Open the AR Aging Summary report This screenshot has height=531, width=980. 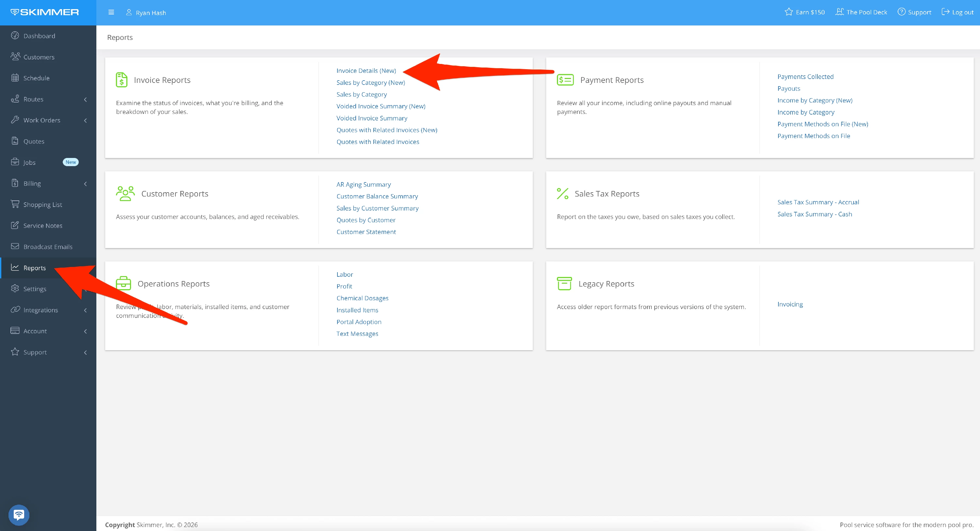click(363, 184)
